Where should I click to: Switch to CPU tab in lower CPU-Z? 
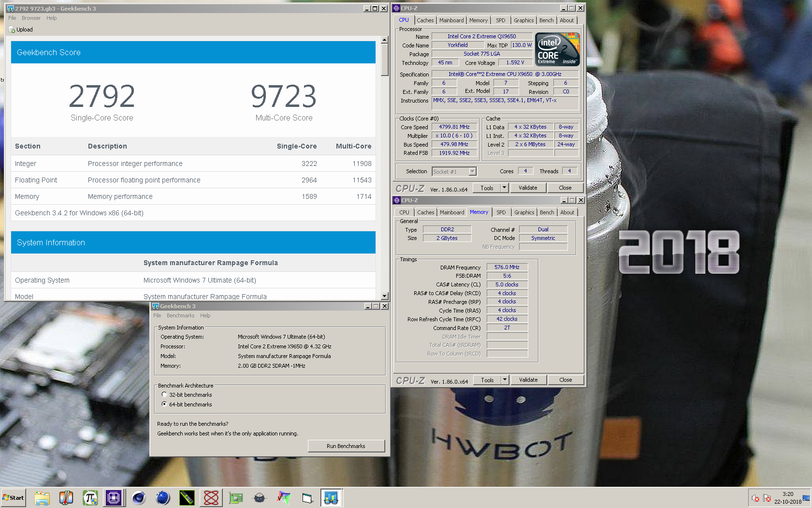click(x=404, y=212)
